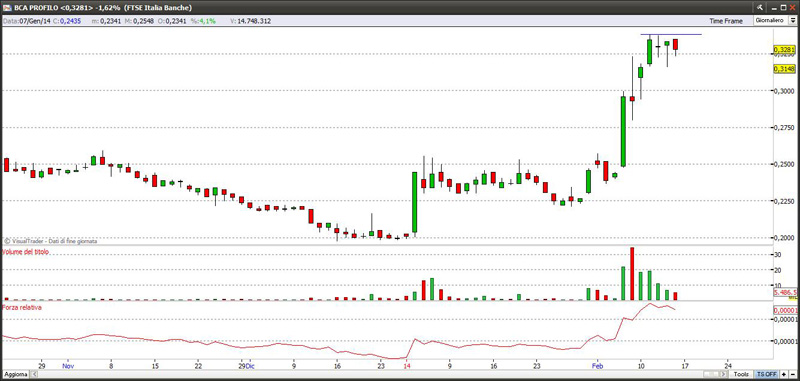Image resolution: width=800 pixels, height=381 pixels.
Task: Click the V:14.748.312 volume value
Action: point(251,21)
